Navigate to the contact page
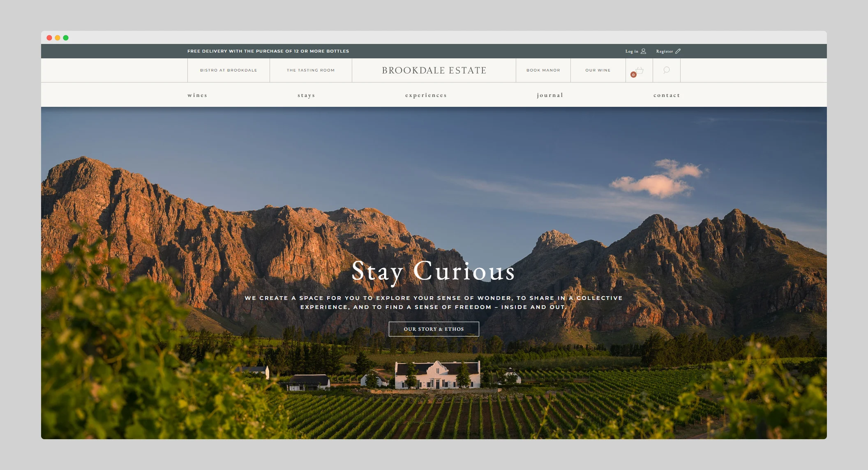The width and height of the screenshot is (868, 470). point(667,95)
